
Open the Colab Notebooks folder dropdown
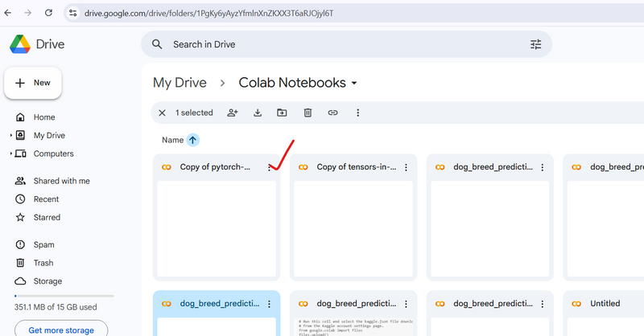[354, 84]
